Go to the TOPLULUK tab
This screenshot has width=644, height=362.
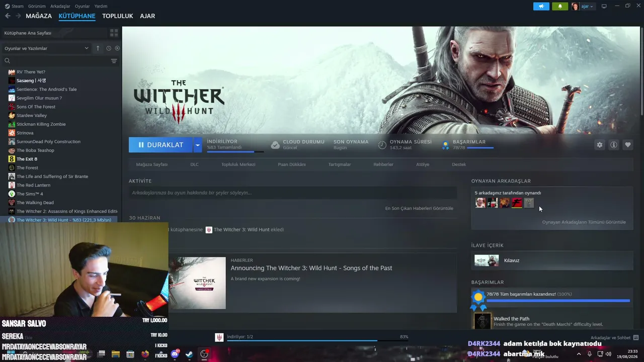point(118,16)
